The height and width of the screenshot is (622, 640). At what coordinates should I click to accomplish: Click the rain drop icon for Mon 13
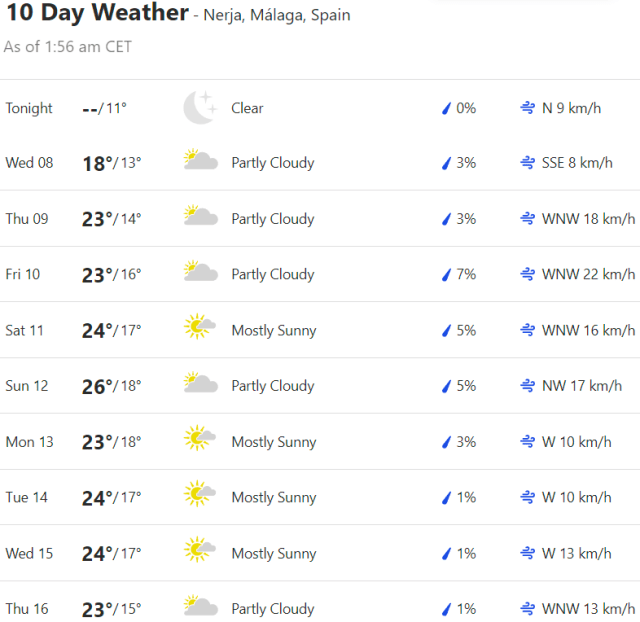[x=447, y=441]
